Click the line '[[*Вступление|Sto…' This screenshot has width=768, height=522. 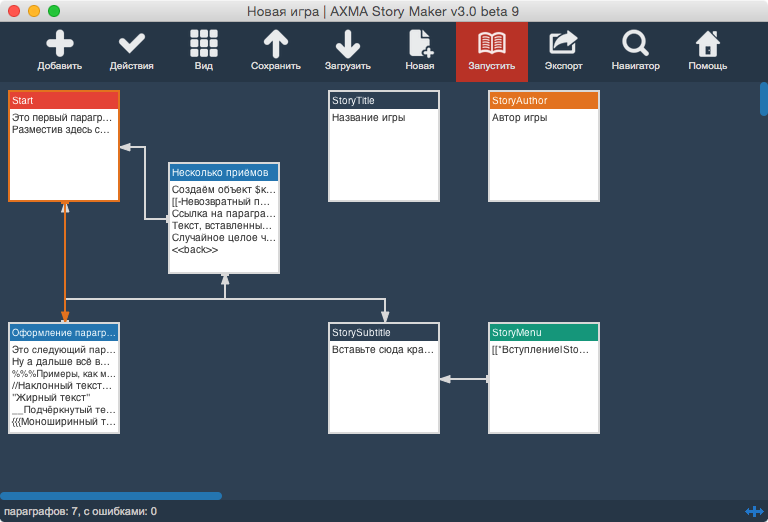[540, 350]
